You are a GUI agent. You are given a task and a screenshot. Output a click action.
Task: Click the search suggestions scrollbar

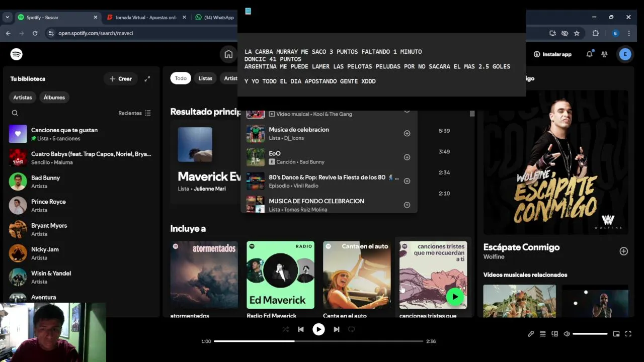tap(472, 114)
